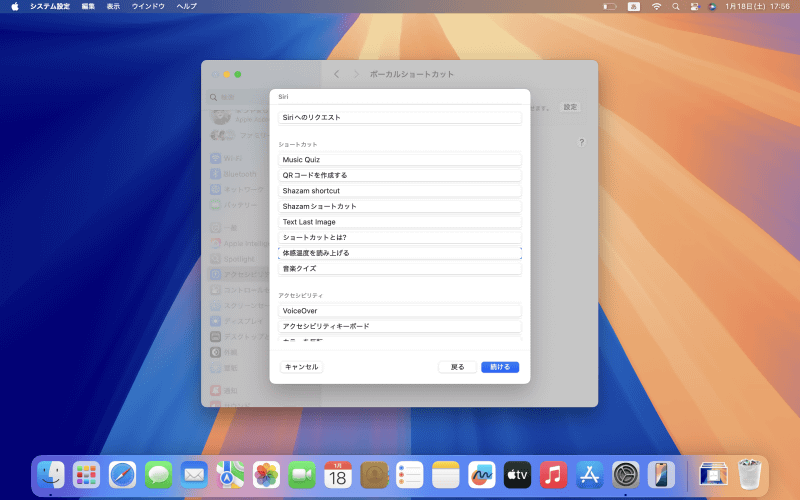Screen dimensions: 800x500
Task: Open Finder from the Dock
Action: [51, 475]
